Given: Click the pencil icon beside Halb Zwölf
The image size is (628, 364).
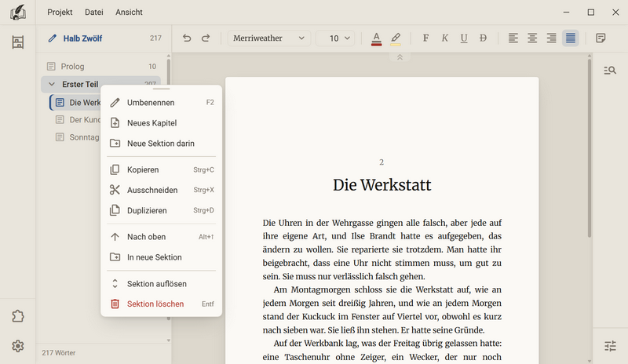Looking at the screenshot, I should pos(52,38).
